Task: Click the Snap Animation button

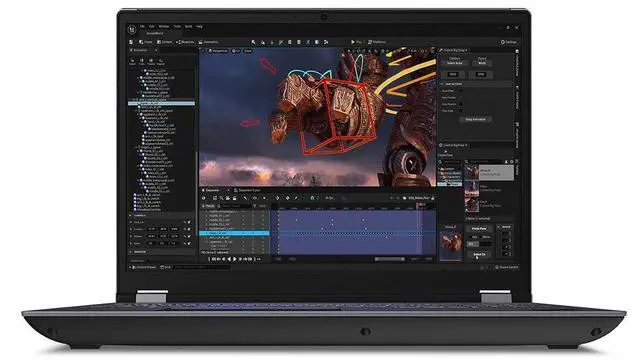Action: 476,120
